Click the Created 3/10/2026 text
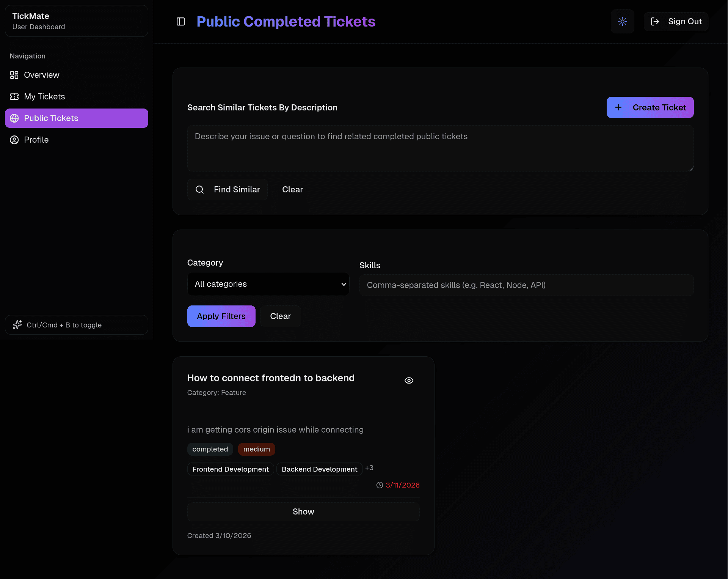728x579 pixels. coord(219,536)
